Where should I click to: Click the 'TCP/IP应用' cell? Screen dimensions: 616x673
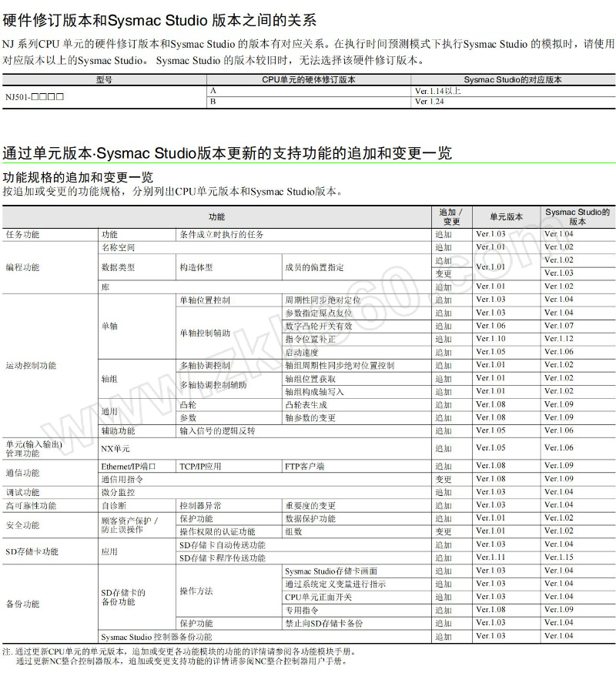pyautogui.click(x=200, y=467)
